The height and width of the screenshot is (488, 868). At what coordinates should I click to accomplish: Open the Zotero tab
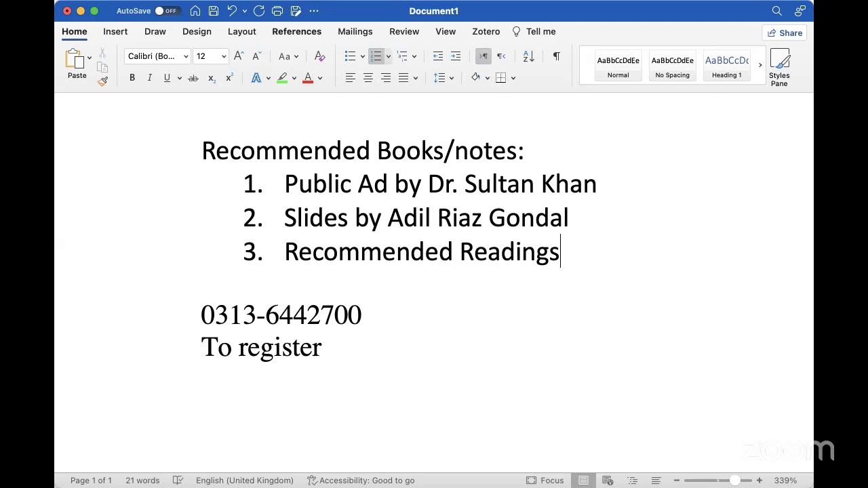pyautogui.click(x=486, y=31)
